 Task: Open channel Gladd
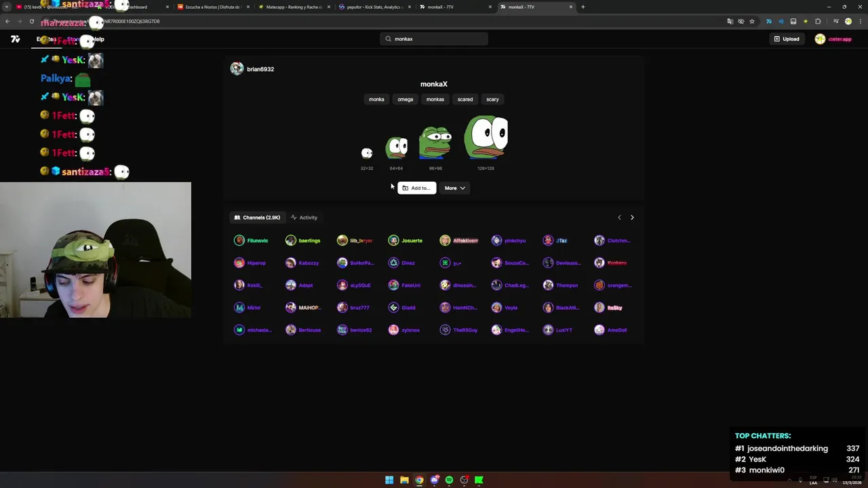pyautogui.click(x=402, y=308)
